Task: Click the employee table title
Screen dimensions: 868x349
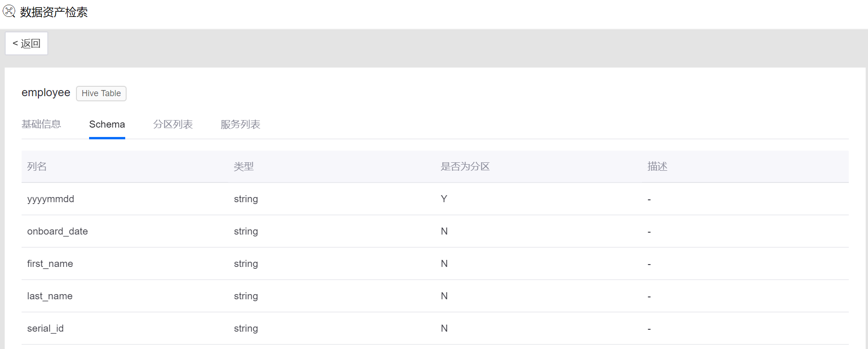Action: point(46,93)
